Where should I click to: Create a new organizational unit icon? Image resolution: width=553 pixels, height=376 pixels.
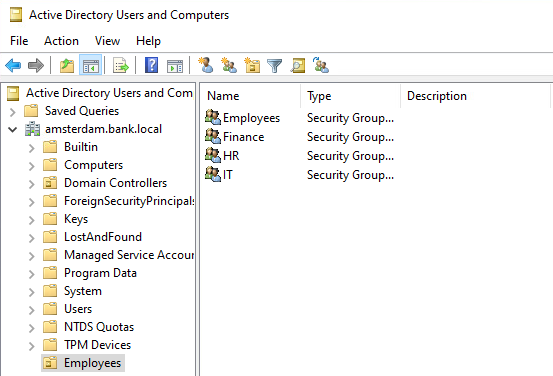(x=252, y=66)
